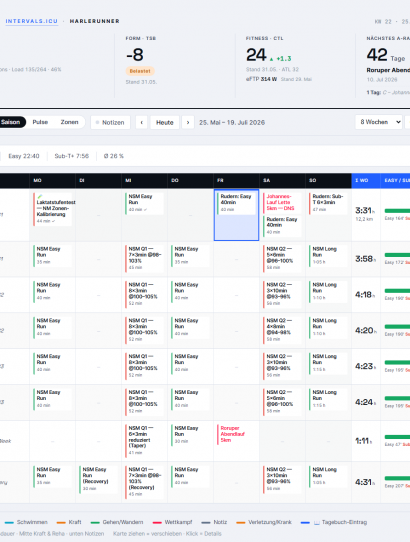Click the Belastet form status badge
Screen dimensions: 410x542
click(140, 71)
